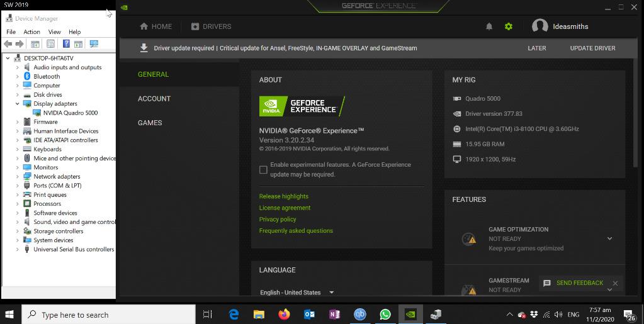Expand the Disk drives category
This screenshot has width=644, height=324.
[17, 94]
